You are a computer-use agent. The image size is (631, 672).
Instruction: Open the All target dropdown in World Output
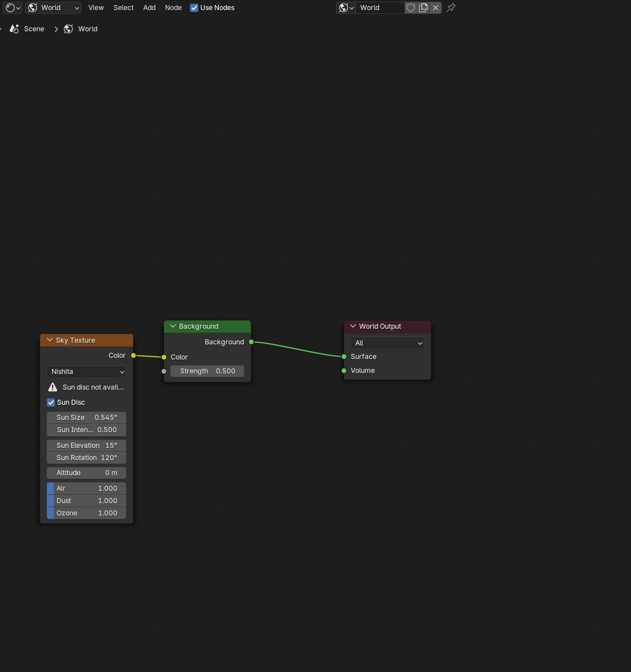click(x=387, y=343)
